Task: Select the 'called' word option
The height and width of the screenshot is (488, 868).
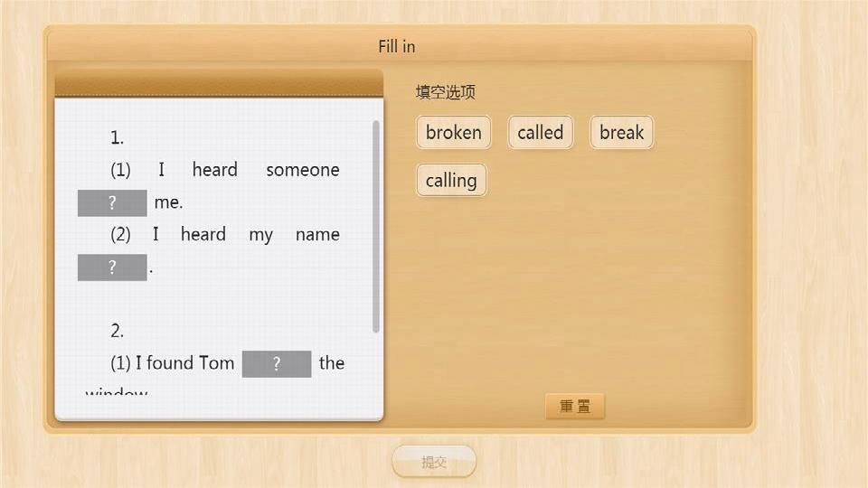Action: [541, 132]
